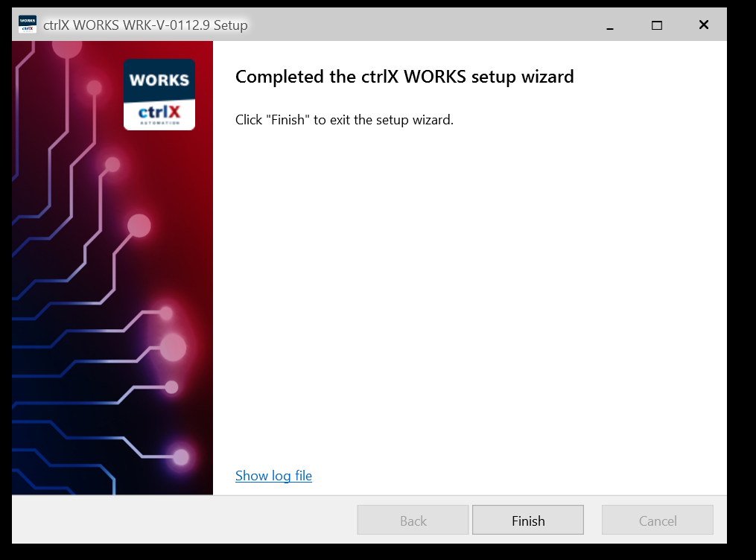Image resolution: width=756 pixels, height=560 pixels.
Task: Maximize the setup window
Action: coord(657,25)
